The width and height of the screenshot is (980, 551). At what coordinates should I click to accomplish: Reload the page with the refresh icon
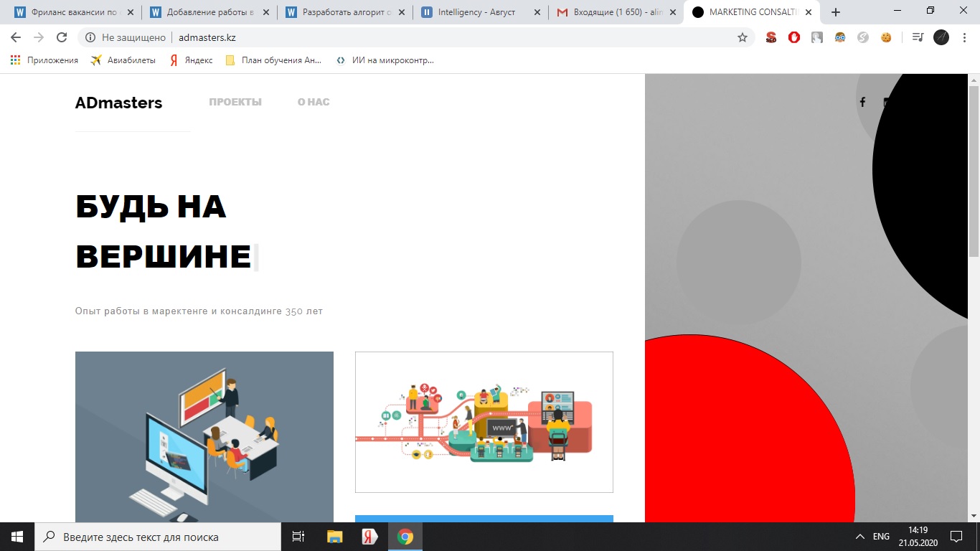pos(62,37)
